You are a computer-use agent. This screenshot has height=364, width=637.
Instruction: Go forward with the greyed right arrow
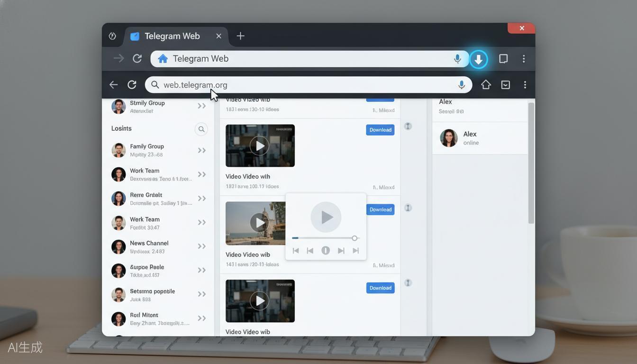tap(118, 59)
